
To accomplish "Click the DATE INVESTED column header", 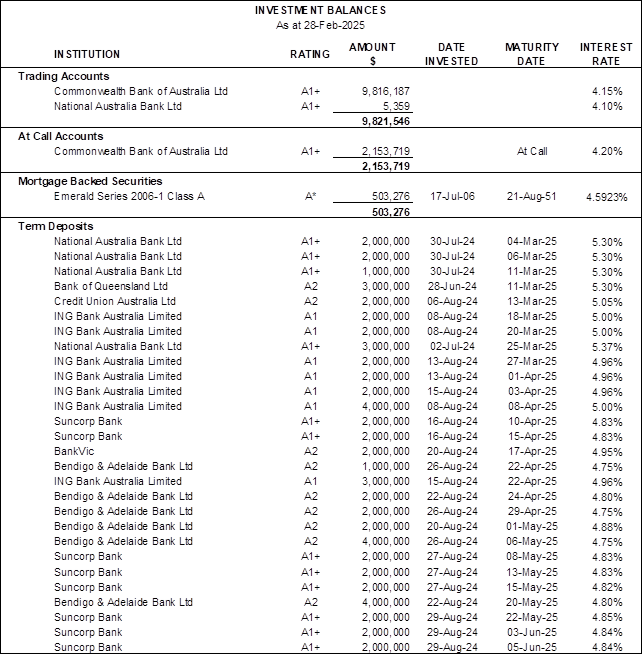I will (x=451, y=54).
